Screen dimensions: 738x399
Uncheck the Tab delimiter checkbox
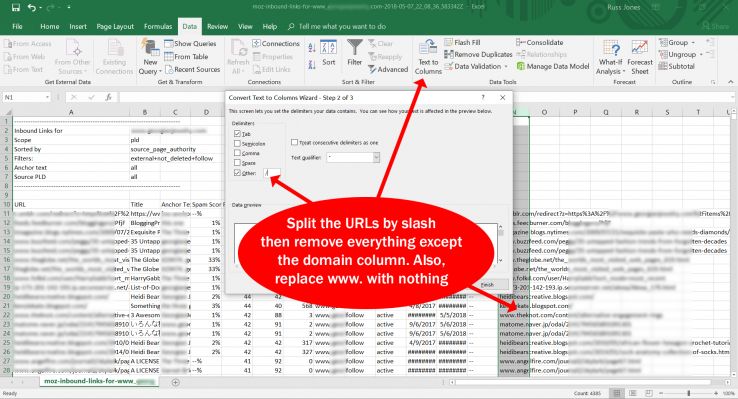pos(237,134)
